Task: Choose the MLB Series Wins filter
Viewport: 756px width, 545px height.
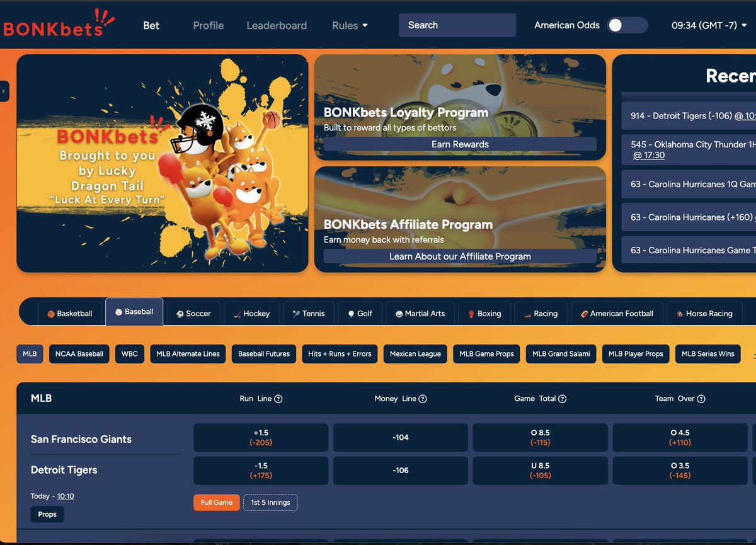Action: [708, 353]
